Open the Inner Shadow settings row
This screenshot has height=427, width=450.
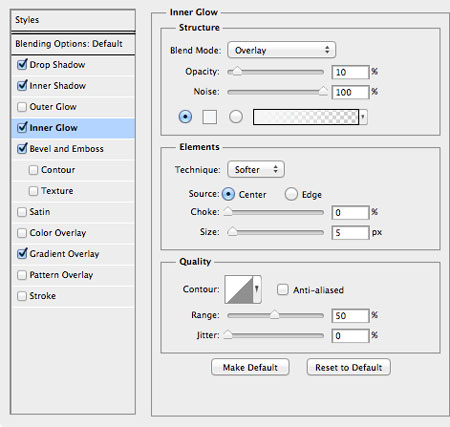(73, 86)
